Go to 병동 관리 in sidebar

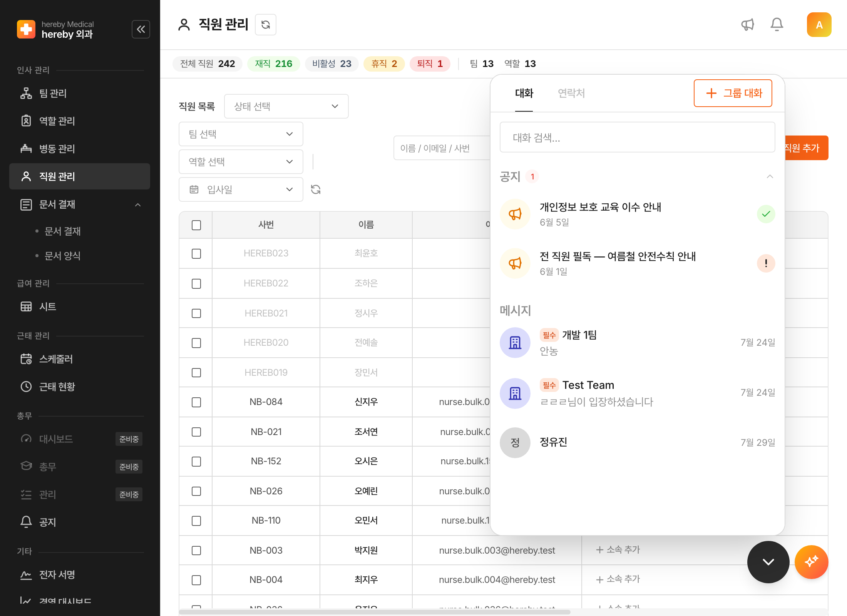coord(80,149)
